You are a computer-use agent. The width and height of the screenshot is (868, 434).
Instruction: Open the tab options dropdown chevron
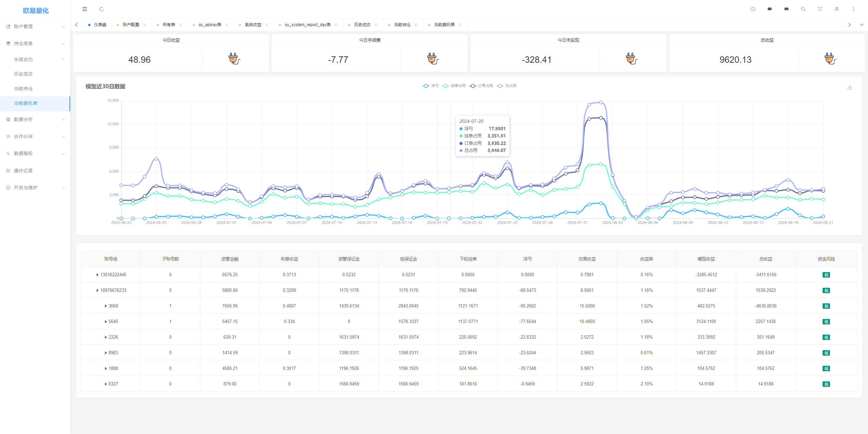click(x=862, y=25)
